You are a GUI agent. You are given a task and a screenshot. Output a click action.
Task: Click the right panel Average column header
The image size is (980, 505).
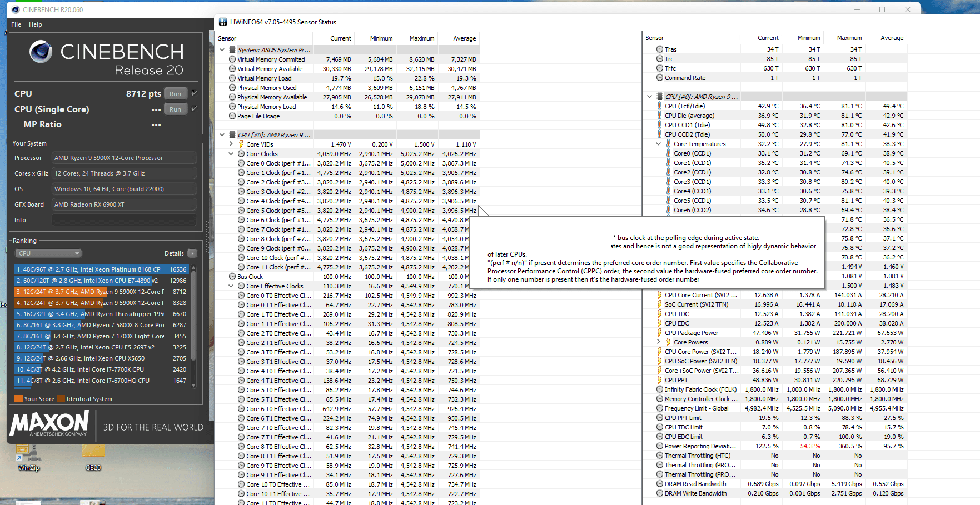click(892, 38)
